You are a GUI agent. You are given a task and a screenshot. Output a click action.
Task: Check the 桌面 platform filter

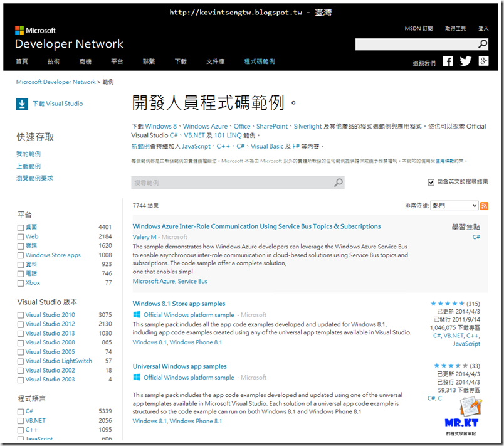click(21, 228)
